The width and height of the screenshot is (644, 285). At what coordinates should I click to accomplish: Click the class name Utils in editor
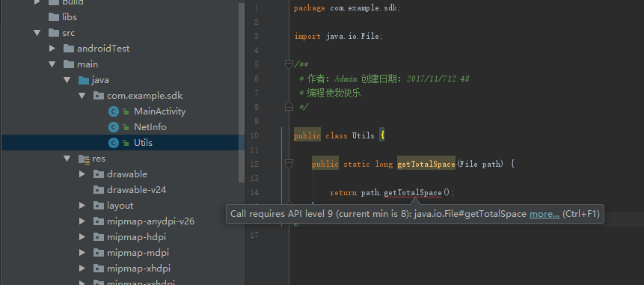coord(363,135)
